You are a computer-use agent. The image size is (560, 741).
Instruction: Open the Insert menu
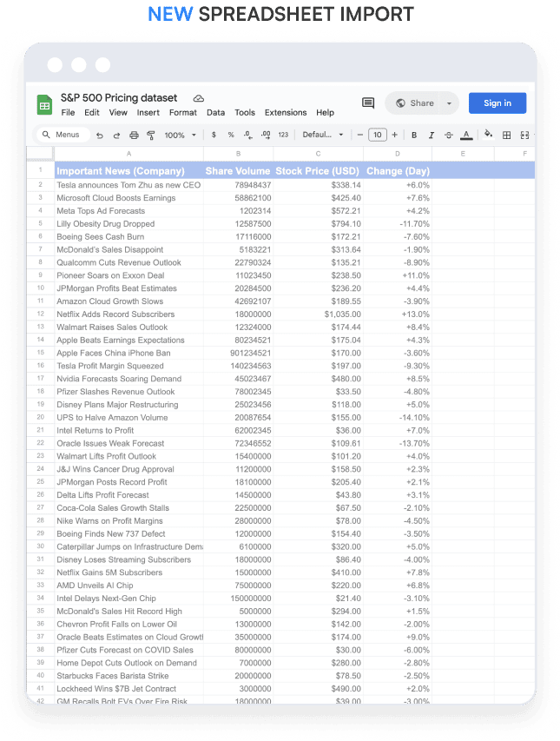[148, 112]
